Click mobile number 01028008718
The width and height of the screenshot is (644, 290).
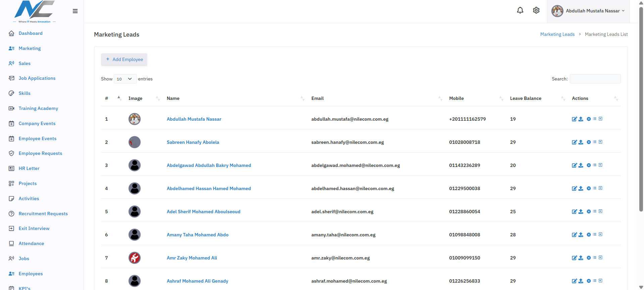[x=464, y=142]
